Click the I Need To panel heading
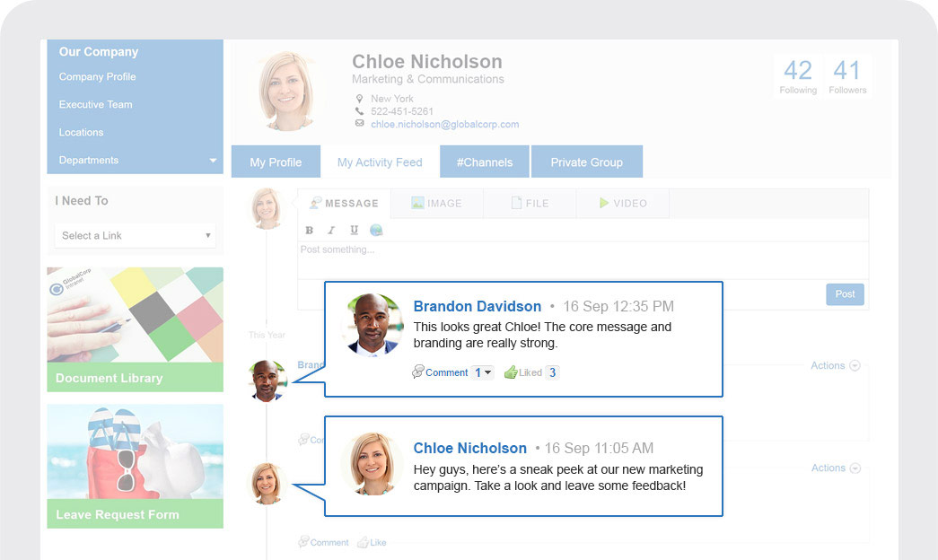The image size is (938, 560). [82, 201]
